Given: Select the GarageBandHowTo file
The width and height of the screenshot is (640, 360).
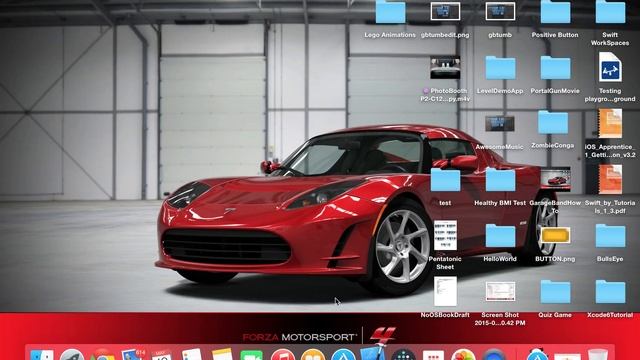Looking at the screenshot, I should coord(555,179).
